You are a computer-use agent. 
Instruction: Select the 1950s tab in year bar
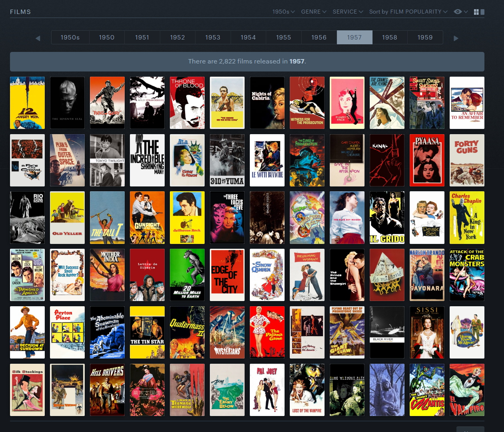pyautogui.click(x=70, y=38)
